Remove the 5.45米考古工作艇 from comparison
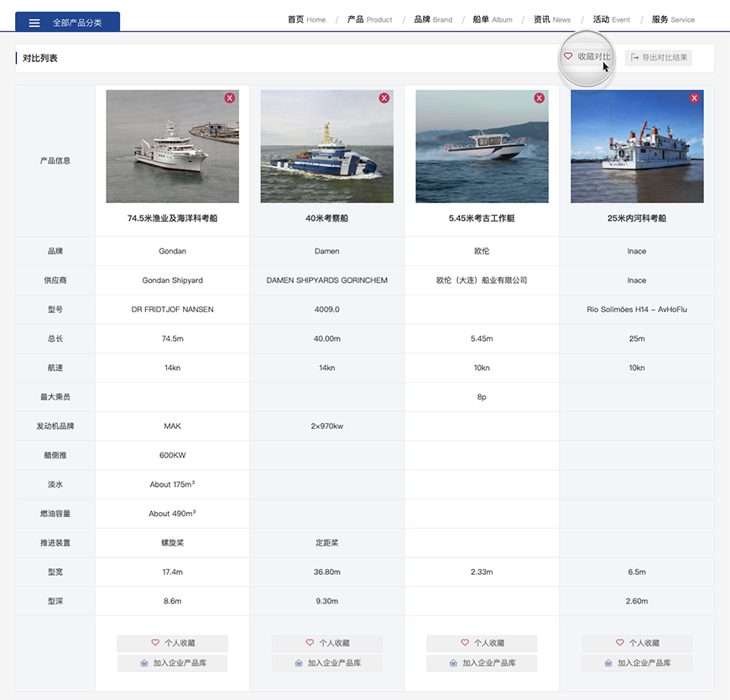 coord(540,98)
